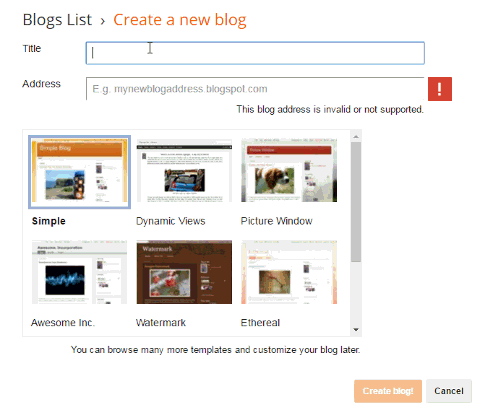Viewport: 480px width, 410px height.
Task: Click the Dynamic Views template label
Action: [x=171, y=221]
